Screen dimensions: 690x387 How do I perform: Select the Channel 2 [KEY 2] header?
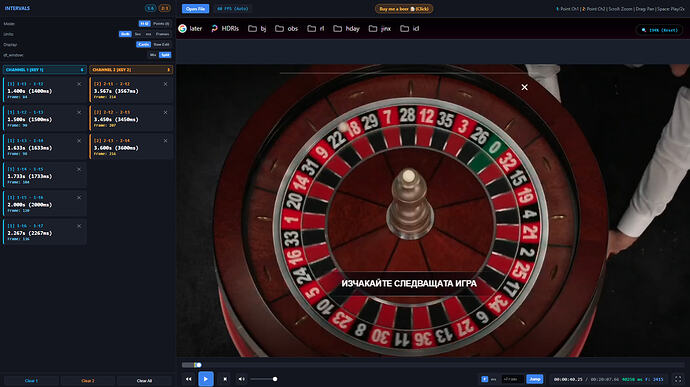click(131, 70)
